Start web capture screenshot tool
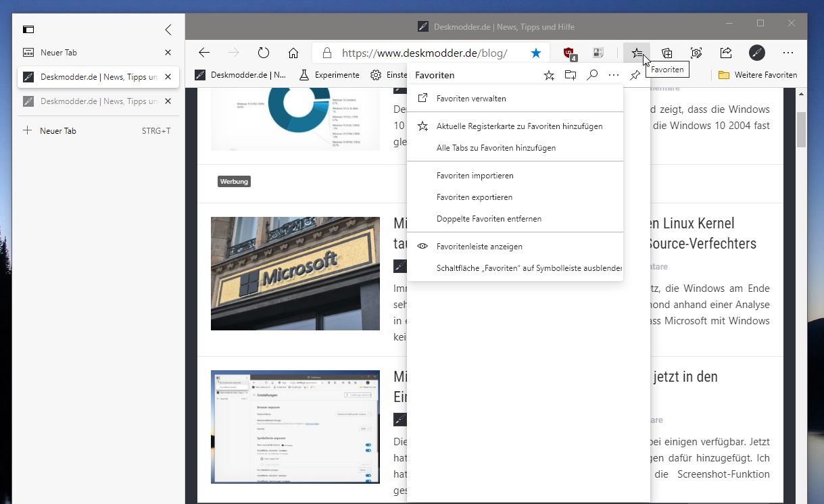This screenshot has height=504, width=824. [x=696, y=53]
